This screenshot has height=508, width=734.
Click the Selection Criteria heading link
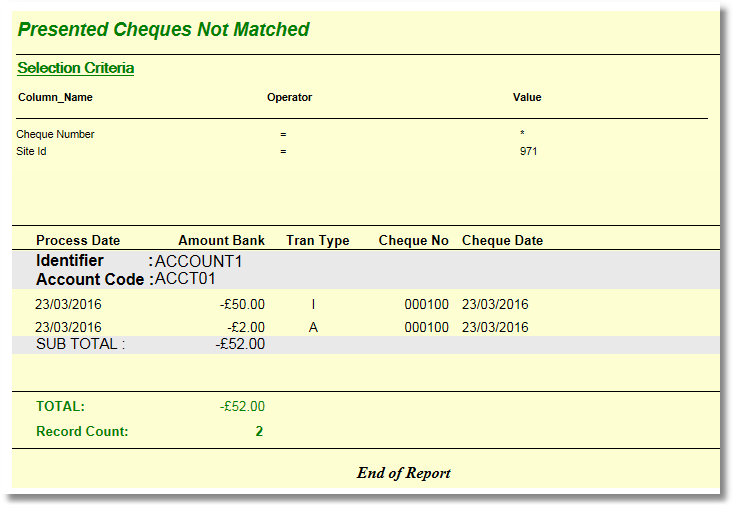75,68
